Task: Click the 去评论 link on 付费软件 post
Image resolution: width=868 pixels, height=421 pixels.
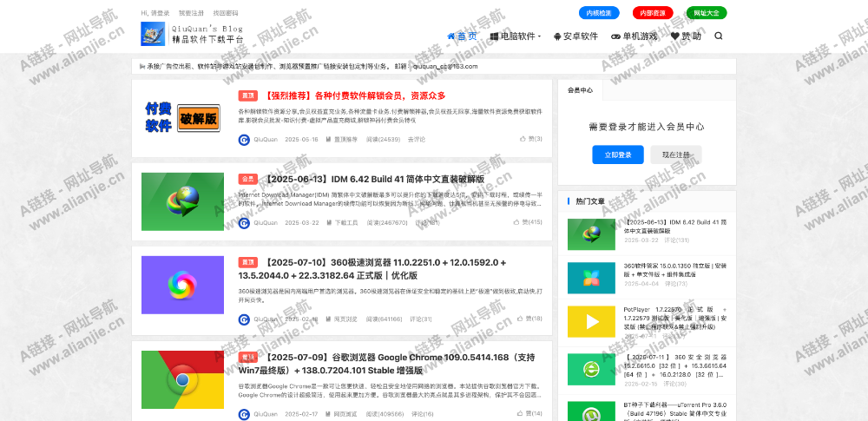Action: click(417, 140)
